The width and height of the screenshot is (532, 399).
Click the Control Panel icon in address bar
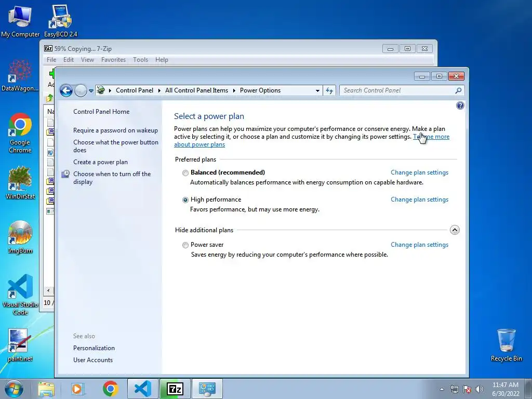click(100, 90)
